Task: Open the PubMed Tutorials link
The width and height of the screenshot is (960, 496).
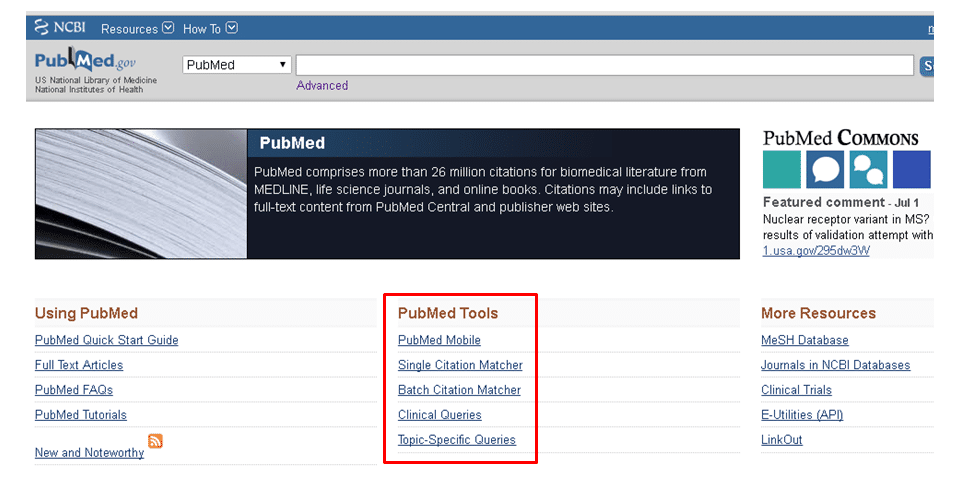Action: click(81, 415)
